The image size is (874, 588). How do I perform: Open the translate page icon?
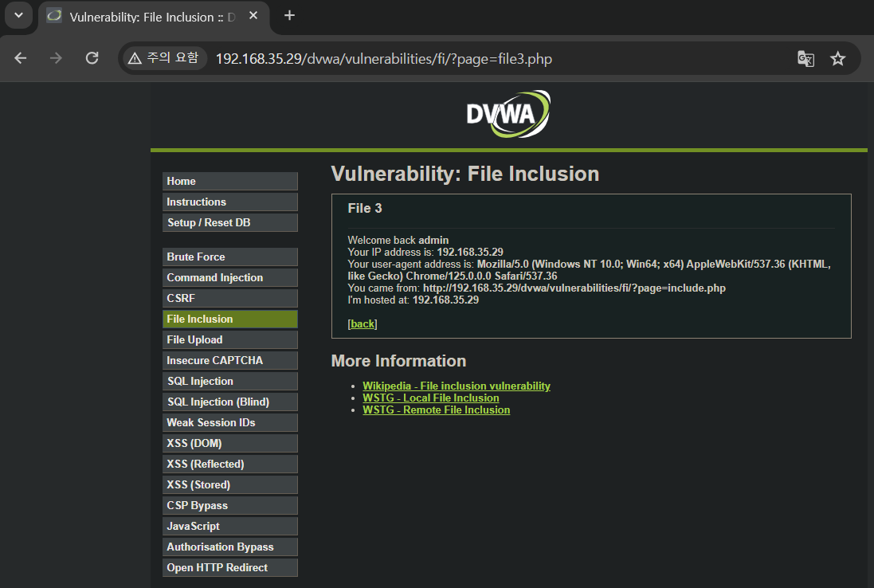(806, 58)
